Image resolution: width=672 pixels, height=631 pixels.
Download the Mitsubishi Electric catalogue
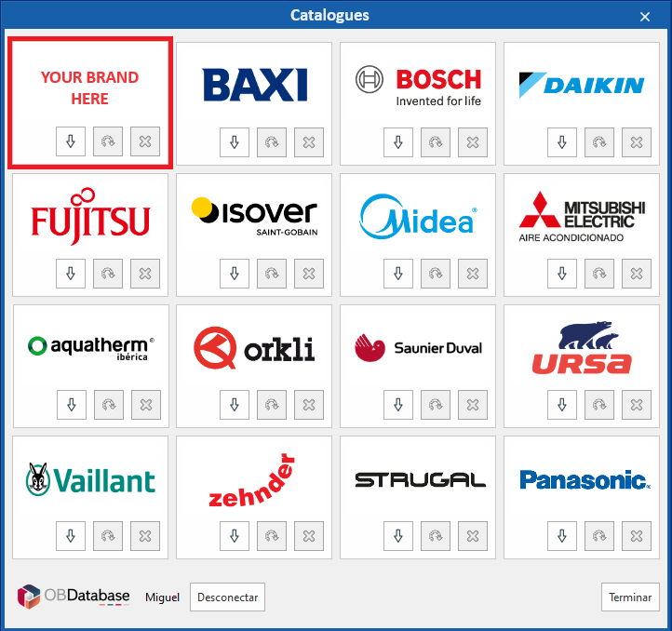[562, 274]
